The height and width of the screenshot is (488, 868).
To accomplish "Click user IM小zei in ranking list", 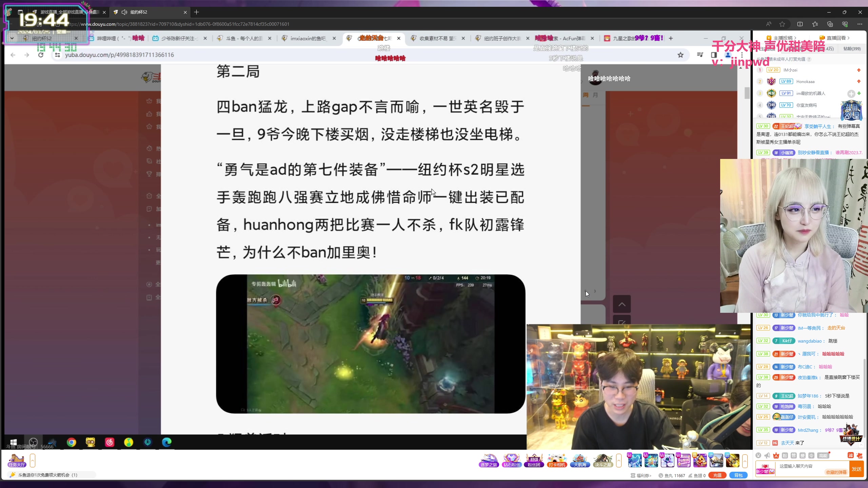I will click(x=790, y=70).
